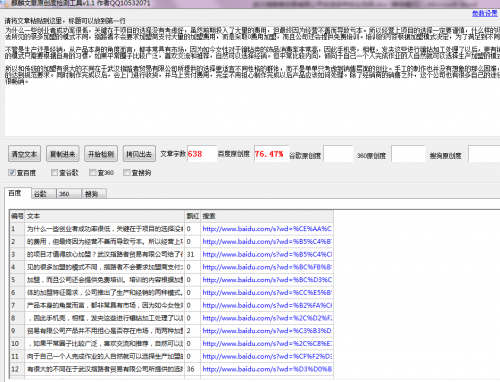This screenshot has height=382, width=500.
Task: Open the Baidu search link in row 7
Action: click(x=267, y=305)
